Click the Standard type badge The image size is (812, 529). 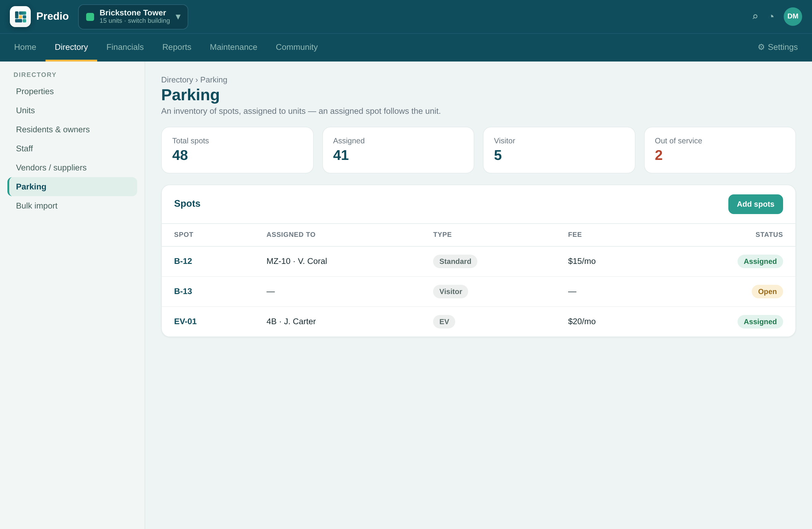pos(455,261)
